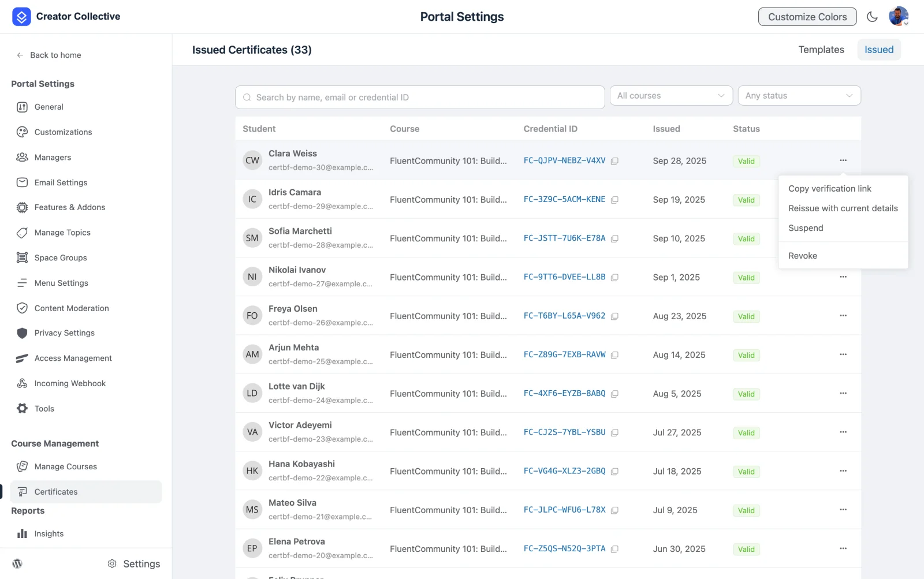Click the Creator Collective logo icon
Image resolution: width=924 pixels, height=579 pixels.
point(21,17)
